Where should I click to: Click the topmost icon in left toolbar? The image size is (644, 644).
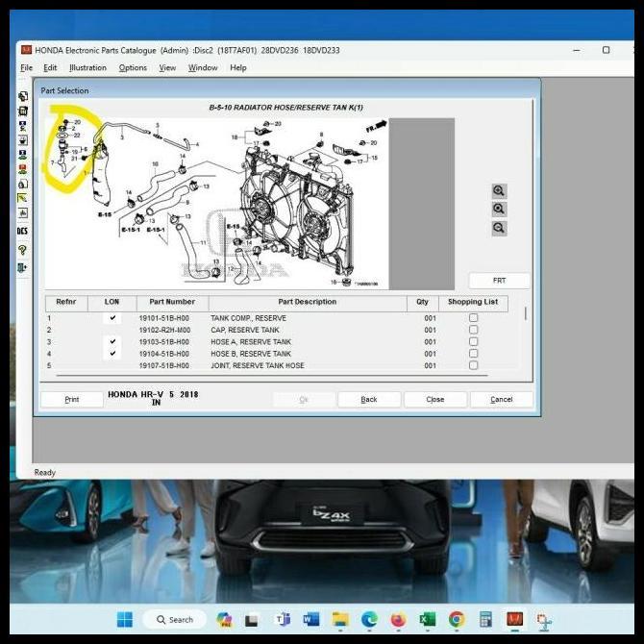pos(22,96)
